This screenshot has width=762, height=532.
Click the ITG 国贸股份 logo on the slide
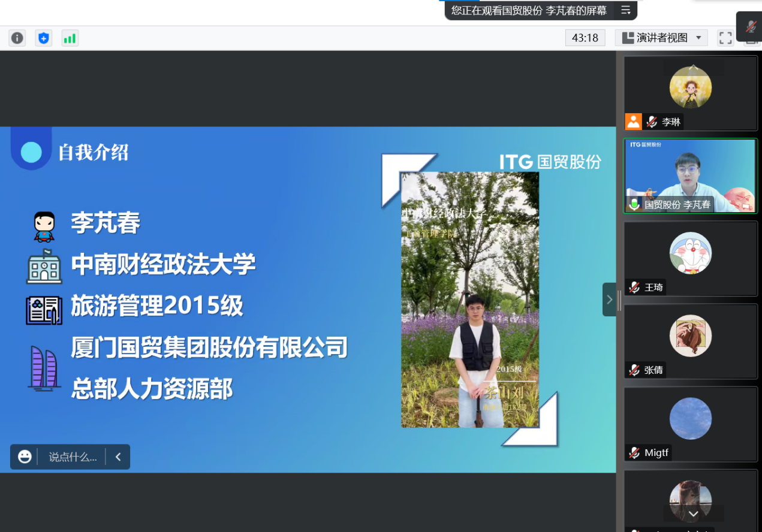[550, 162]
